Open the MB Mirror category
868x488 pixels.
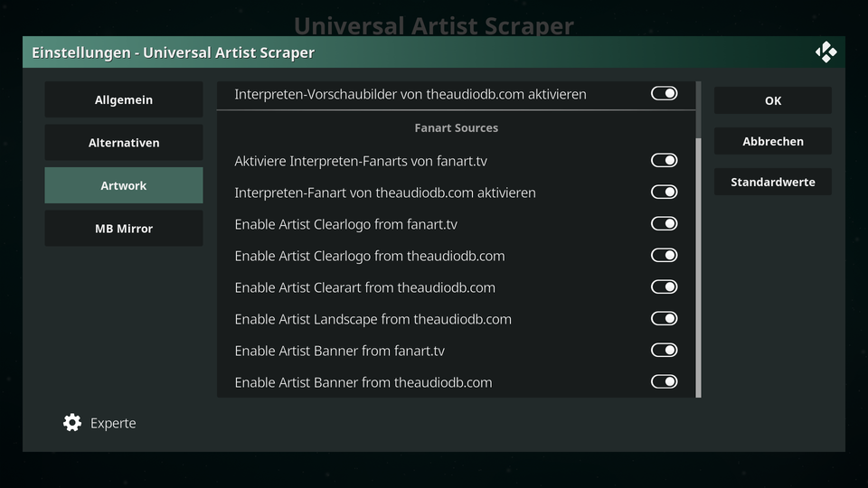point(124,228)
